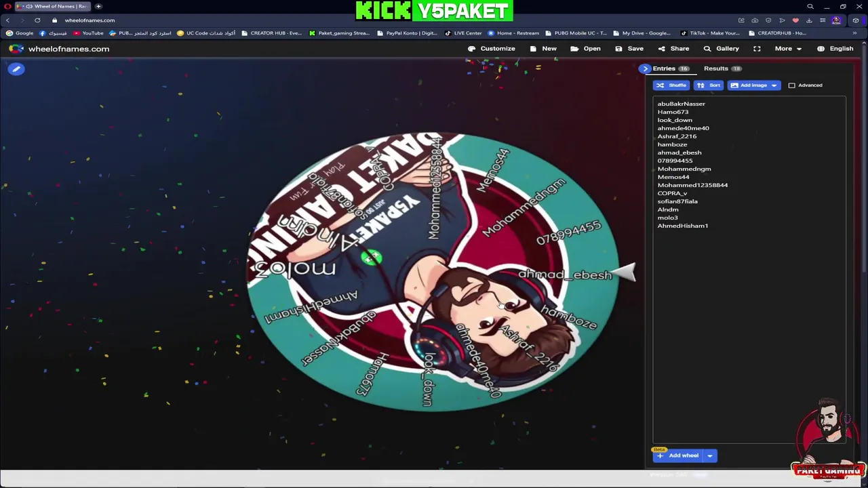Click the entry ahmad_ebesh in the list

click(679, 152)
